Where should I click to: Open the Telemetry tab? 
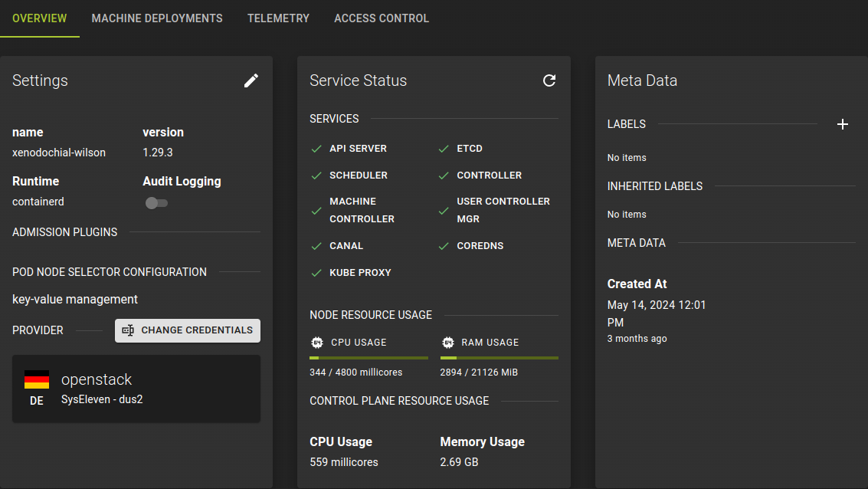point(278,18)
